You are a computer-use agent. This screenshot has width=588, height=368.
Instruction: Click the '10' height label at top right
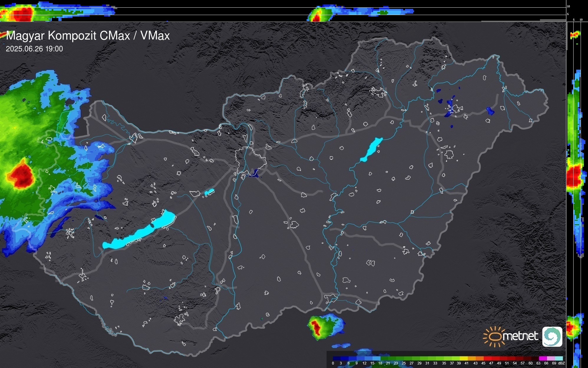569,6
